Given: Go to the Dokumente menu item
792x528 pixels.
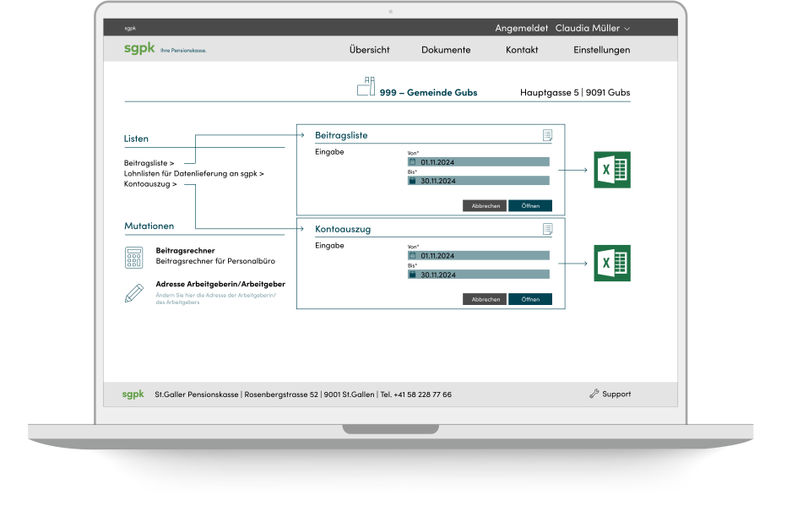Looking at the screenshot, I should pos(446,50).
